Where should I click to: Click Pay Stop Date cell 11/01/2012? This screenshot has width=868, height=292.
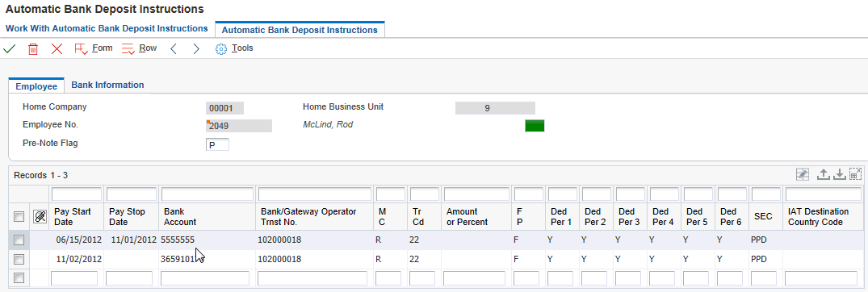pyautogui.click(x=134, y=240)
